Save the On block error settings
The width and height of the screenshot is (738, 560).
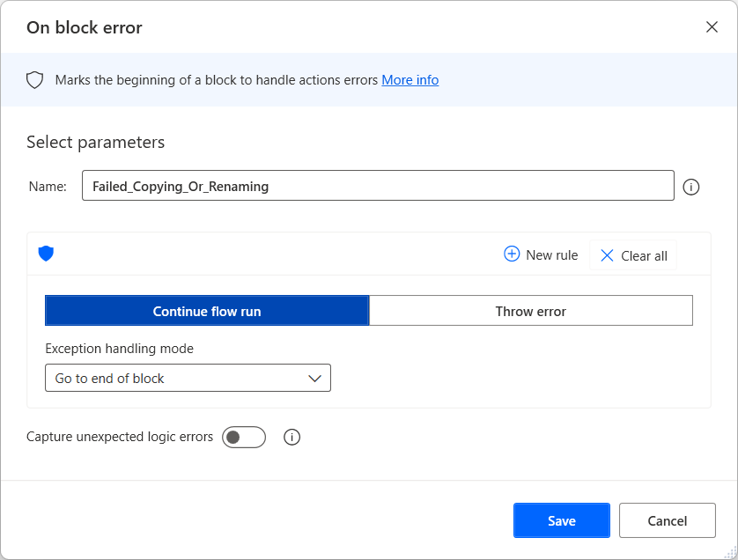pyautogui.click(x=561, y=520)
